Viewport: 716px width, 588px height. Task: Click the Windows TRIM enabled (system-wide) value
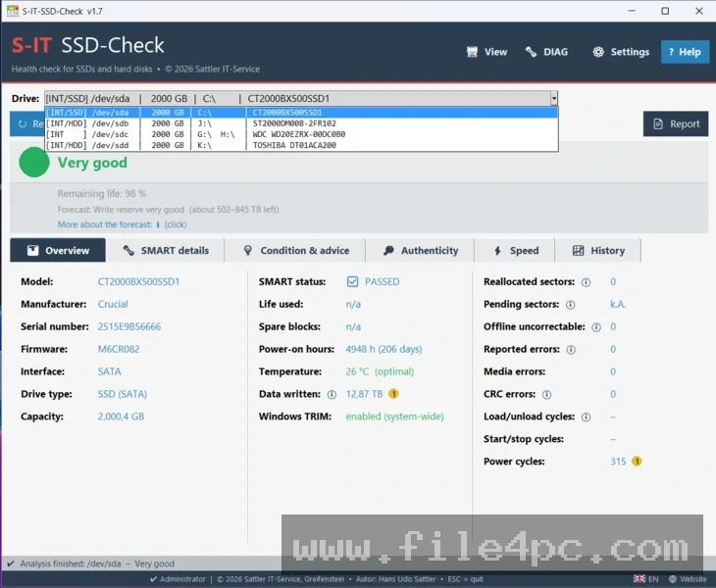click(394, 416)
